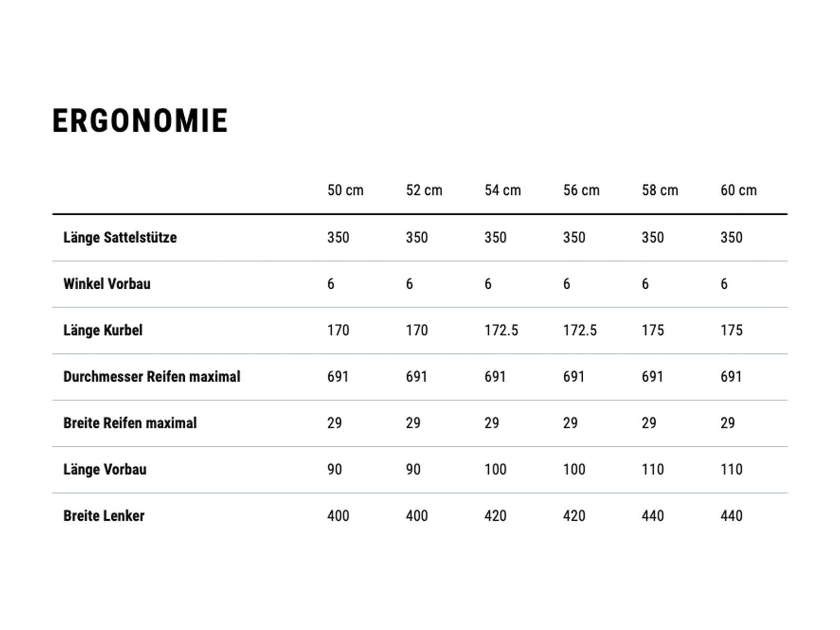Select the 50 cm column header
This screenshot has height=630, width=840.
click(345, 190)
